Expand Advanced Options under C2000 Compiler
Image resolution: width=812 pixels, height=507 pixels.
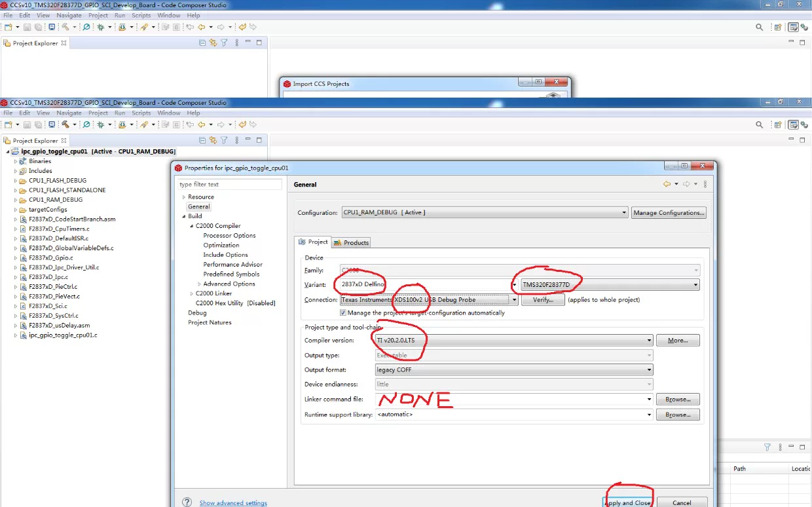point(199,284)
